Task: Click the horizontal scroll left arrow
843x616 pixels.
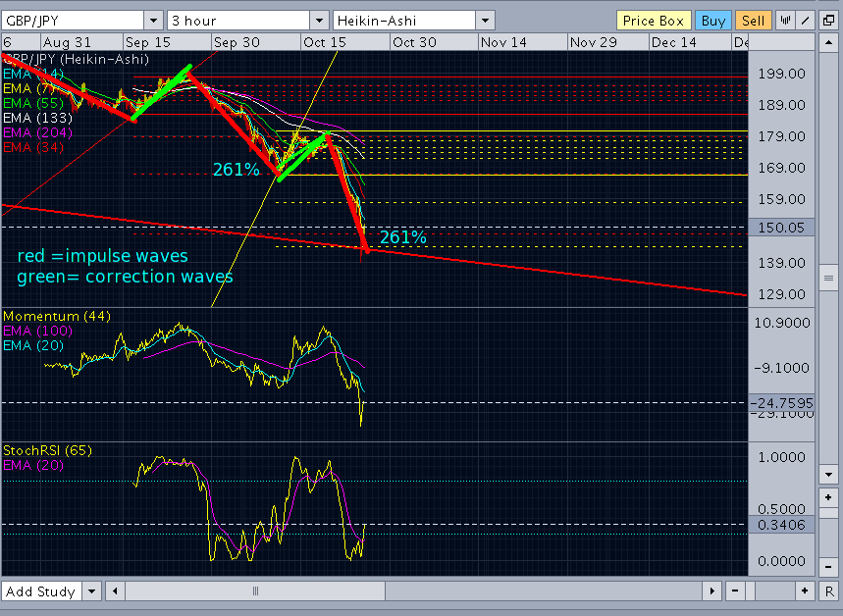Action: pos(115,591)
